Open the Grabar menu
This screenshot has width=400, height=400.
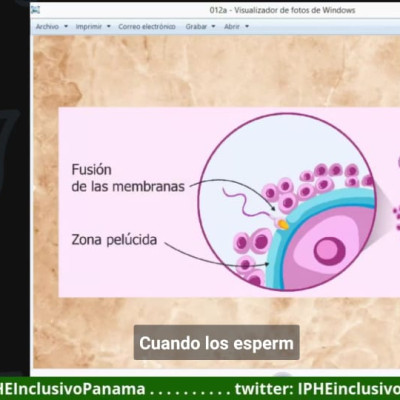[196, 26]
